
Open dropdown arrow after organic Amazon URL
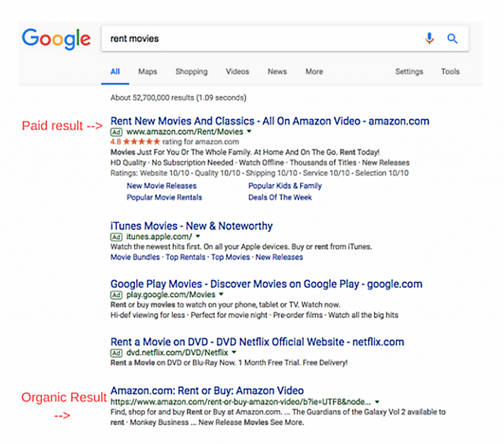pos(378,402)
